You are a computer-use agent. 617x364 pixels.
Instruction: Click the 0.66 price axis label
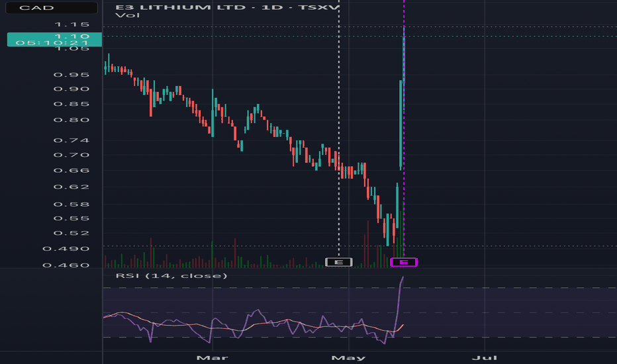pyautogui.click(x=71, y=170)
